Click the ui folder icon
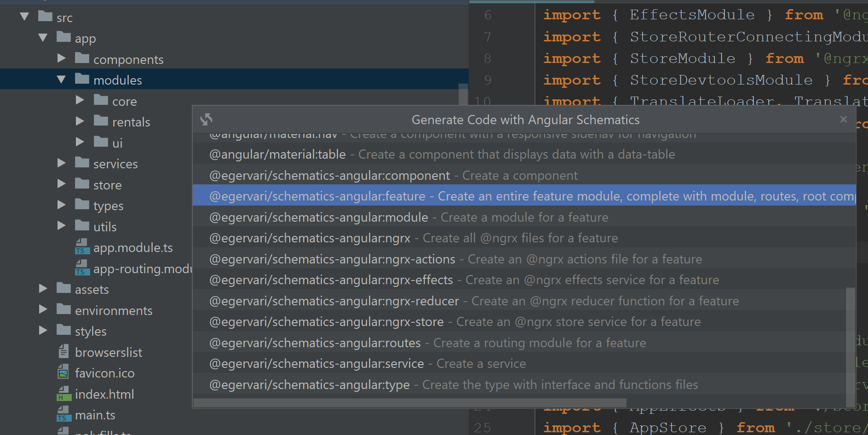This screenshot has height=435, width=868. click(101, 142)
